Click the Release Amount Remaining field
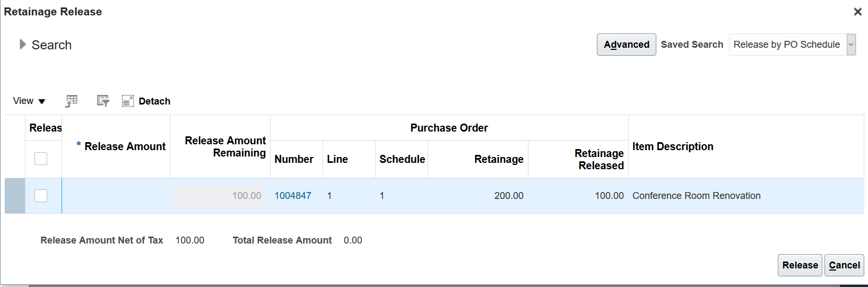 click(220, 196)
